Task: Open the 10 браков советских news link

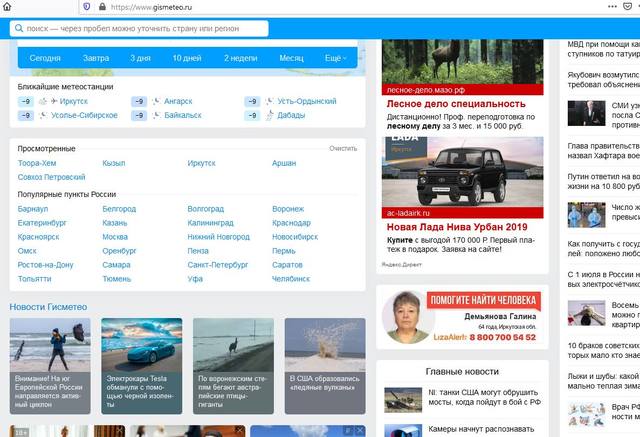Action: tap(603, 350)
